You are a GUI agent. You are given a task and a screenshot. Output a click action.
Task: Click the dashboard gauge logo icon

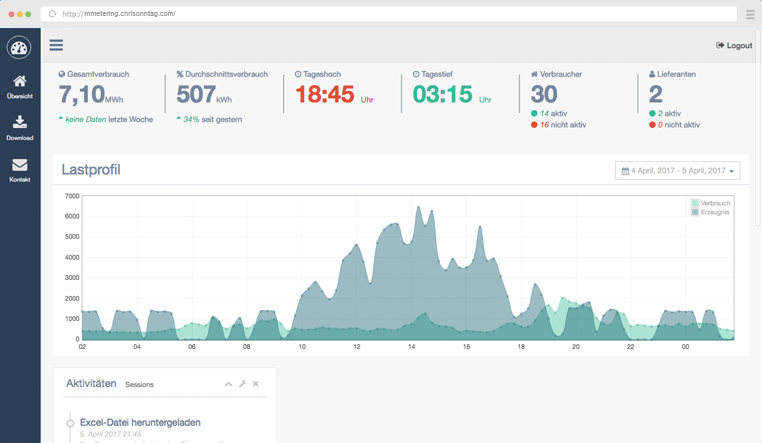[19, 47]
